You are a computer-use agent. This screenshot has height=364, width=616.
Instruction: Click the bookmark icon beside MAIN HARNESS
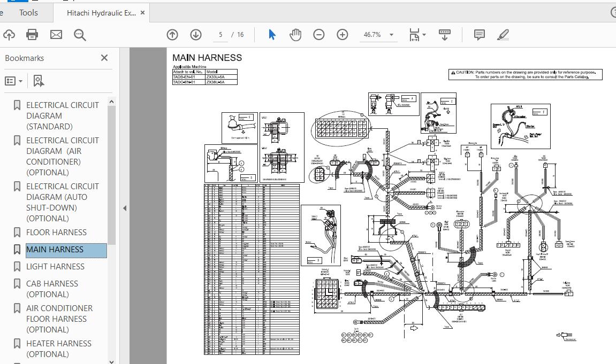pyautogui.click(x=17, y=250)
